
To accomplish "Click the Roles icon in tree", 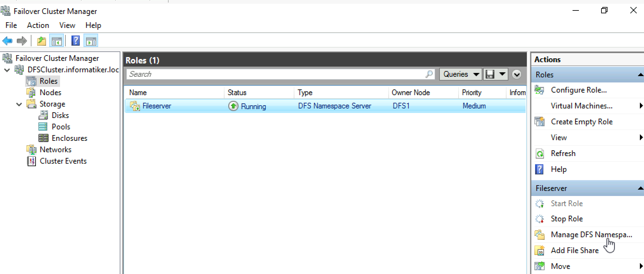I will click(31, 81).
